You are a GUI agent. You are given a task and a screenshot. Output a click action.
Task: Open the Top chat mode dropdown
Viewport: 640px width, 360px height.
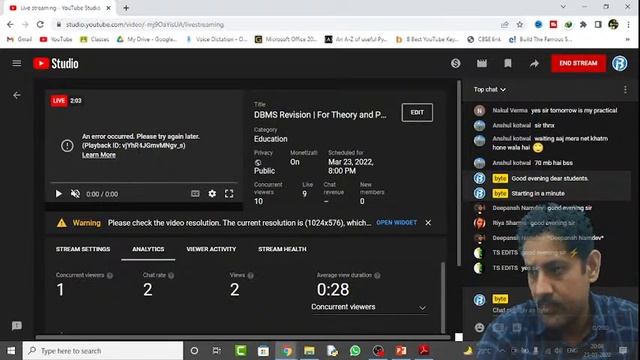[489, 89]
